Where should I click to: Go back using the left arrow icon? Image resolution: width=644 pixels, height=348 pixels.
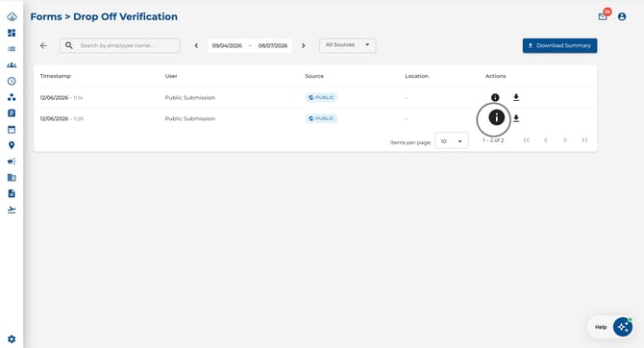click(43, 45)
